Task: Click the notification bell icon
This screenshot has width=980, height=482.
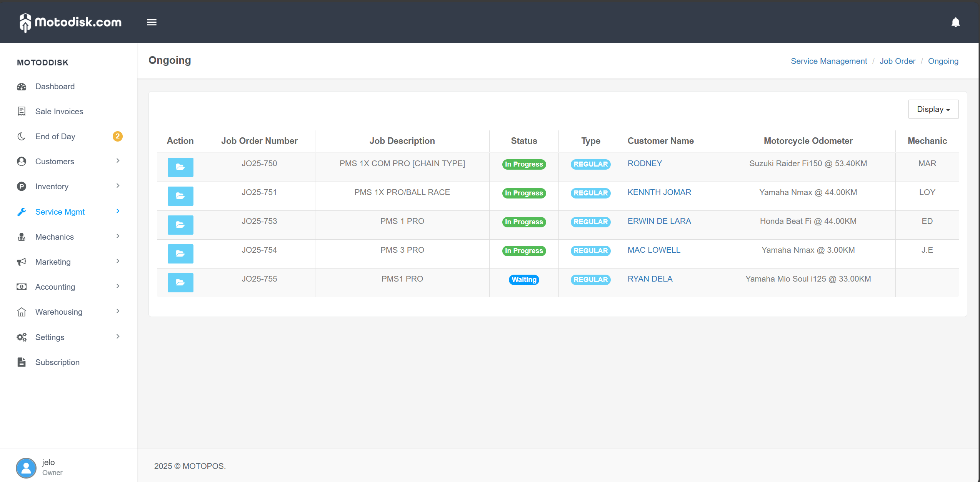Action: [x=955, y=22]
